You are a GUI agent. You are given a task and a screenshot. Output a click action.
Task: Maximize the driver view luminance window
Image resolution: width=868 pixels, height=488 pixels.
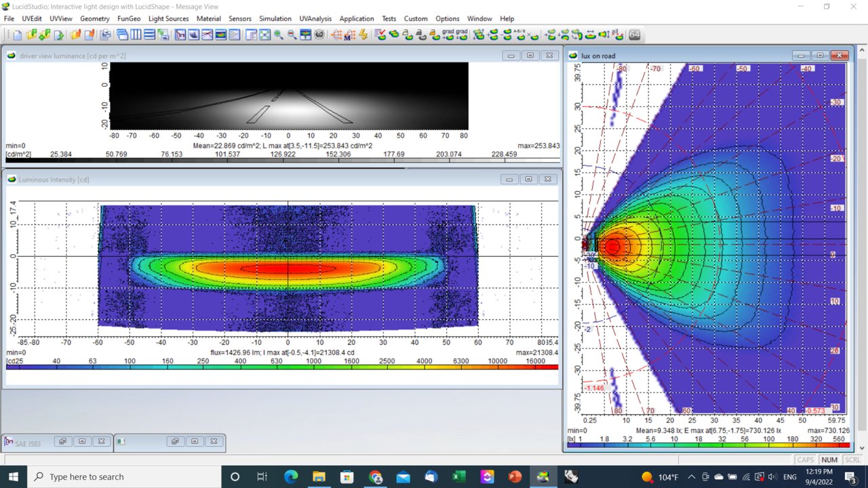tap(530, 56)
